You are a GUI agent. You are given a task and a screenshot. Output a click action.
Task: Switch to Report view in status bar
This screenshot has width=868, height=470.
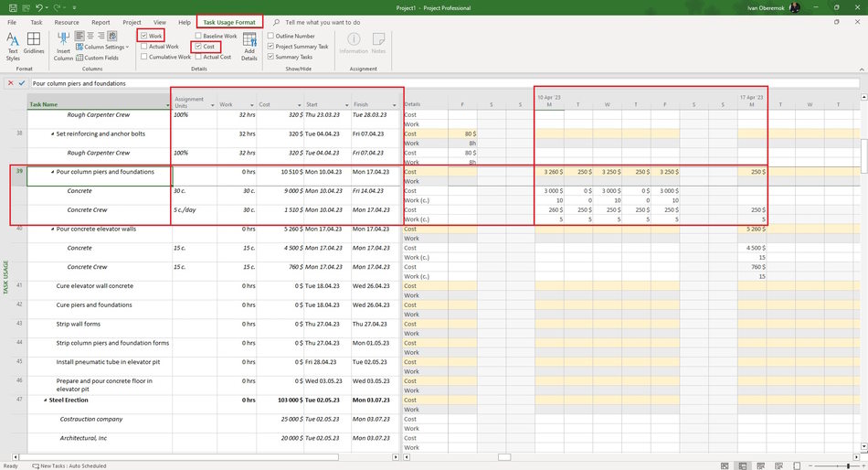coord(797,465)
